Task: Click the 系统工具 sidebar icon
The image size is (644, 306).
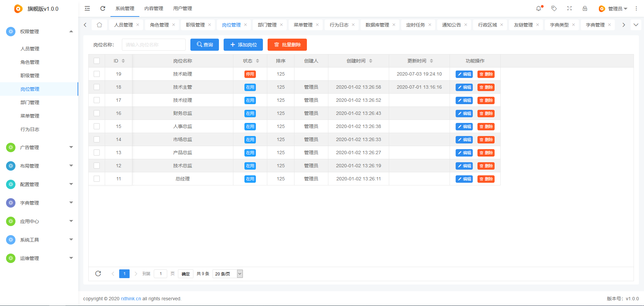Action: (11, 240)
